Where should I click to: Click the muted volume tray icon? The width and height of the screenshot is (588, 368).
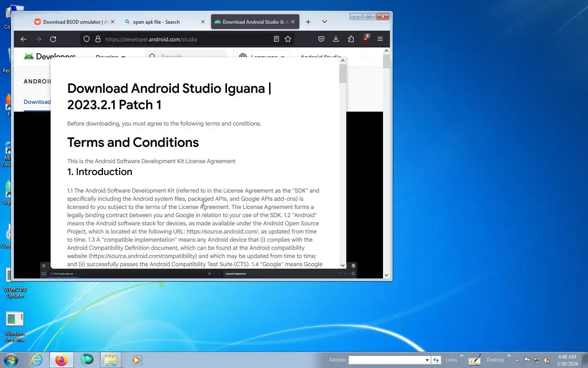click(x=547, y=360)
